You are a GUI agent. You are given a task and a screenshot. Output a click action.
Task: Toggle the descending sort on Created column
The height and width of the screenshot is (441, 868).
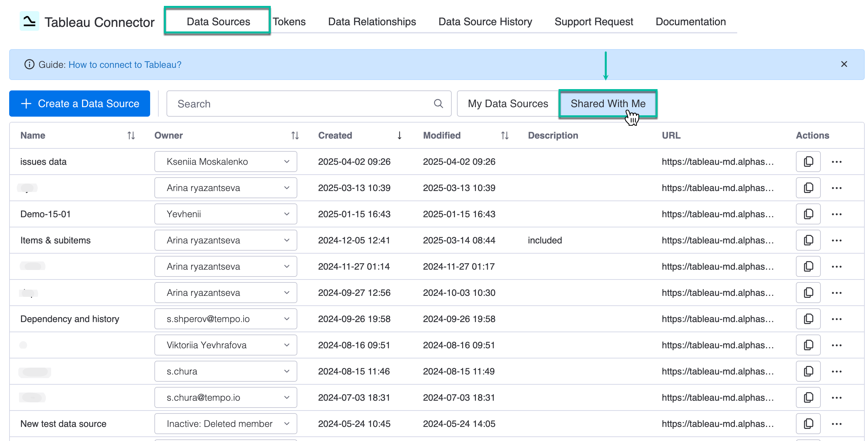399,135
